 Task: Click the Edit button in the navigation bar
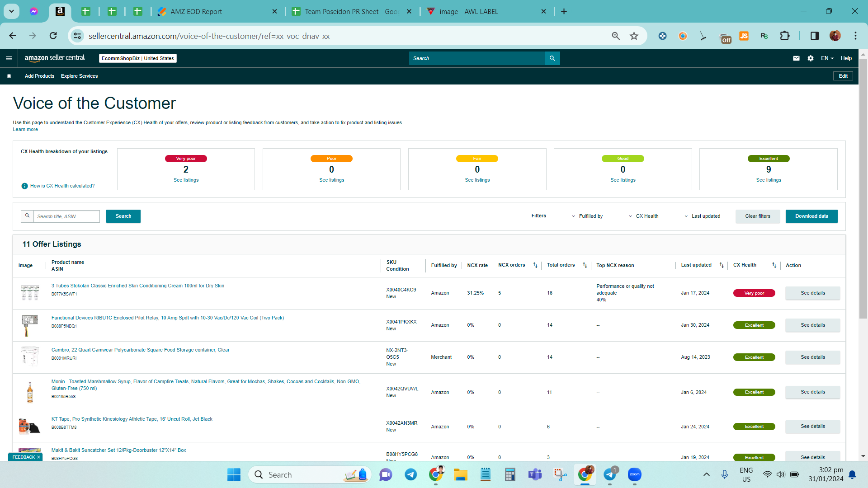[x=843, y=76]
